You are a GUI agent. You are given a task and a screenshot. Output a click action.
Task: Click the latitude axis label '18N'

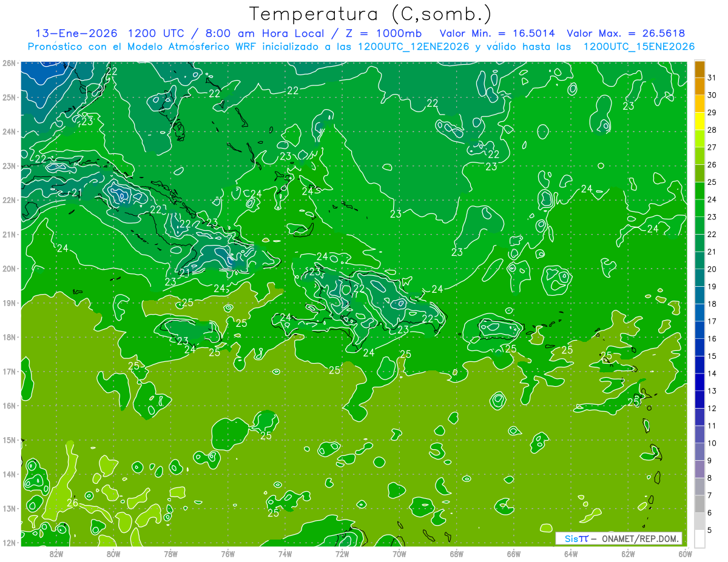click(9, 337)
